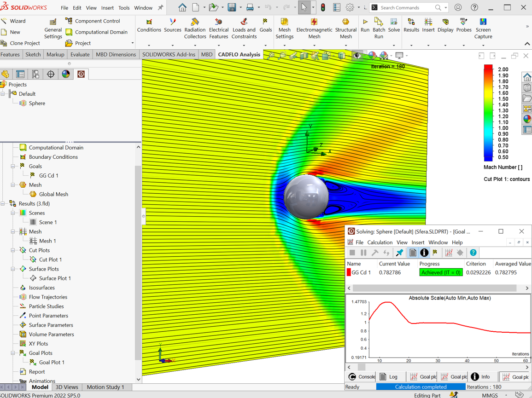532x398 pixels.
Task: Open the Calculation menu in solver window
Action: pos(380,242)
